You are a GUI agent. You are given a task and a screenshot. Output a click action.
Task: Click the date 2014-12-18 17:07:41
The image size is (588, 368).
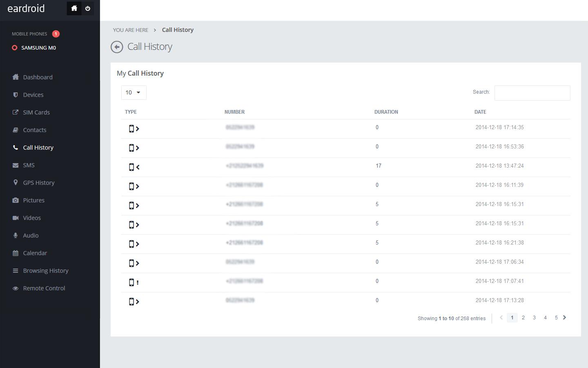click(499, 281)
